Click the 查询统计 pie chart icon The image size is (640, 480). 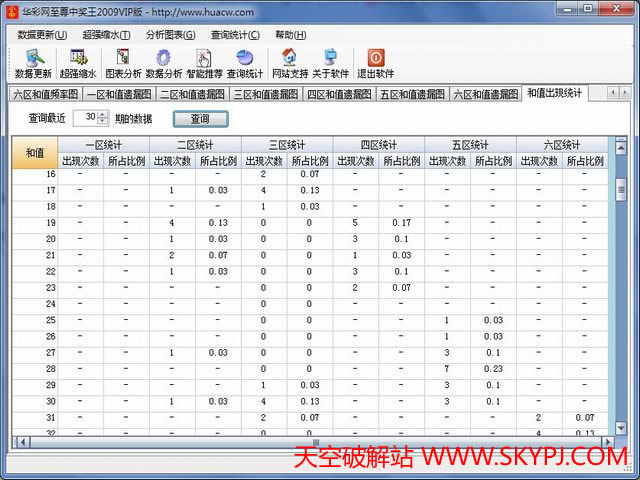point(245,64)
